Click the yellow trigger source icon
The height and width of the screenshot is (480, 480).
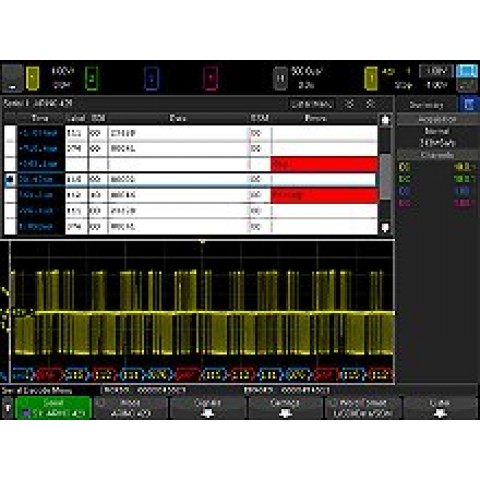(371, 78)
